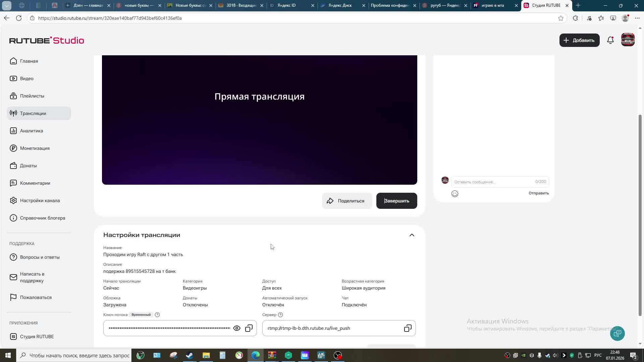This screenshot has width=644, height=362.
Task: Open the stream key help tooltip
Action: click(x=157, y=314)
